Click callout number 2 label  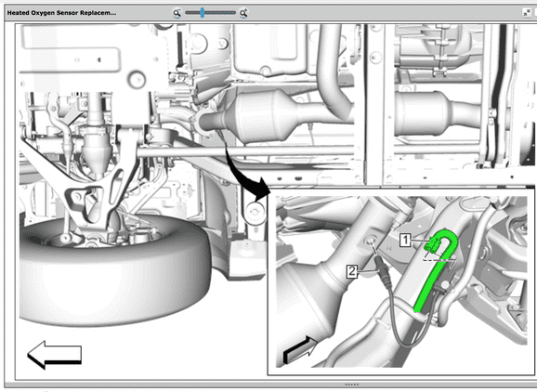(352, 271)
